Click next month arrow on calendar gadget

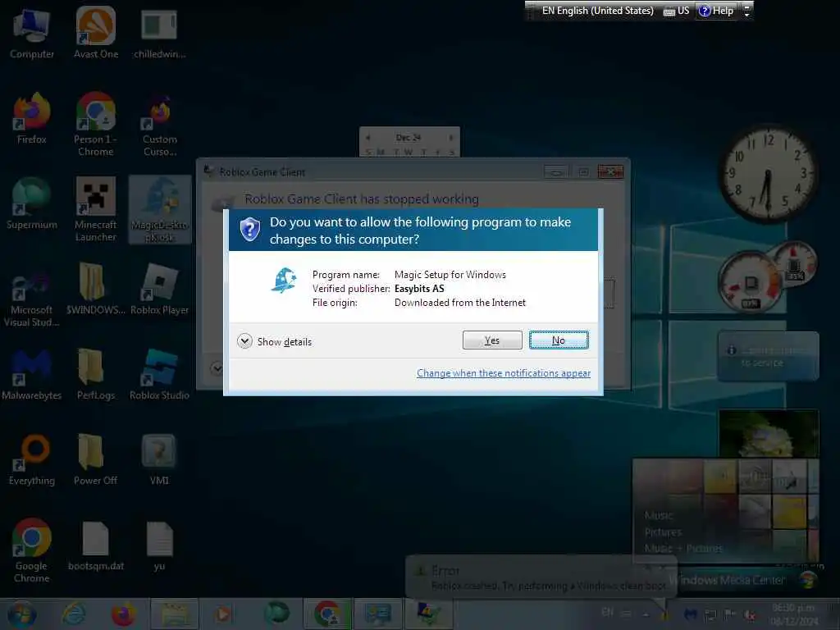[451, 138]
